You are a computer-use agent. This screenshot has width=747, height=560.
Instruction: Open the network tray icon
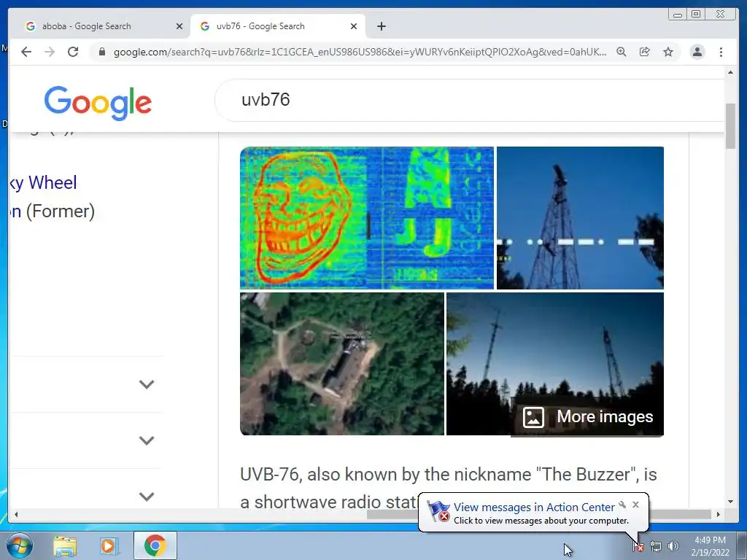point(656,547)
